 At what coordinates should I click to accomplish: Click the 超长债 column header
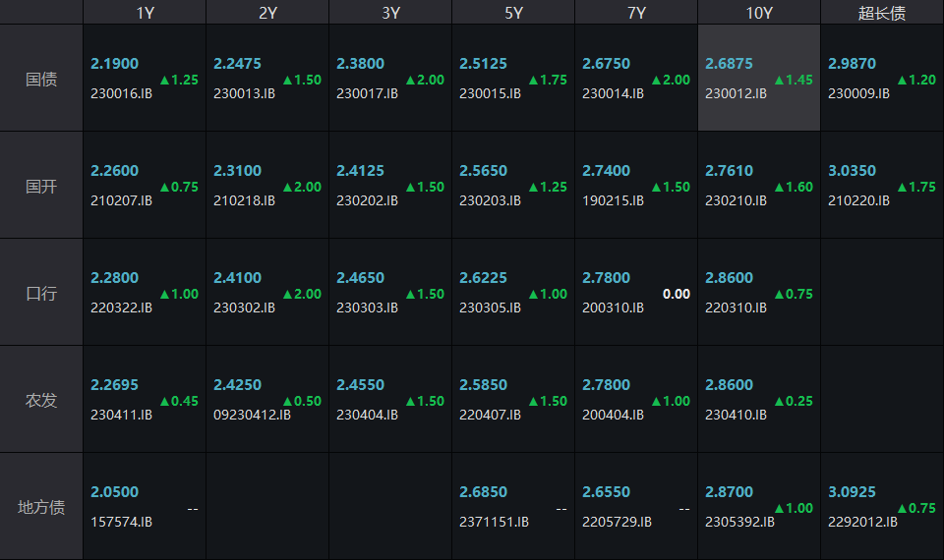click(x=882, y=13)
